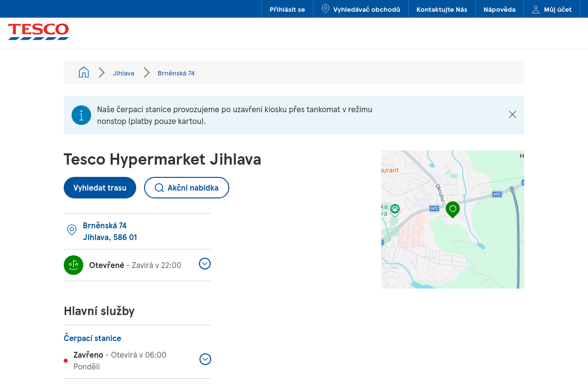Click the green smiley open-status icon
The image size is (588, 392).
point(73,265)
